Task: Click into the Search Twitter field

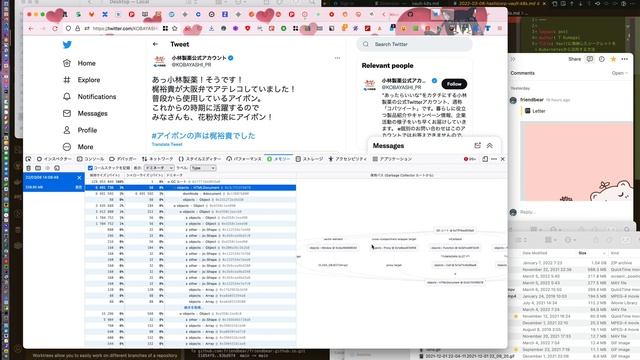Action: coord(415,44)
